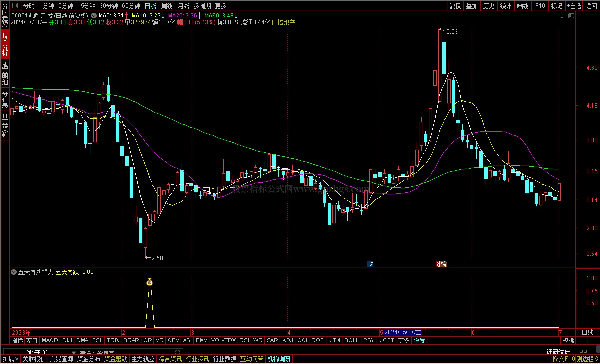This screenshot has height=364, width=600.
Task: Open the 分时走势 sidebar tab
Action: click(x=5, y=15)
